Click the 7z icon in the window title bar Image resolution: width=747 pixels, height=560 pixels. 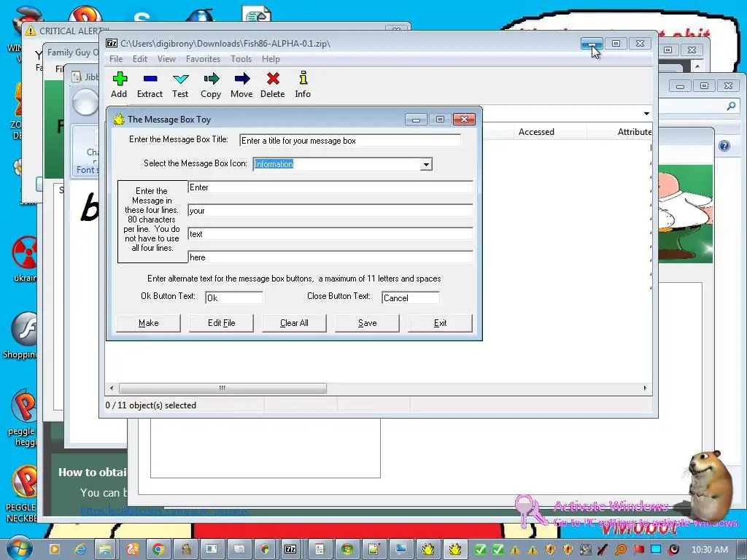(112, 43)
